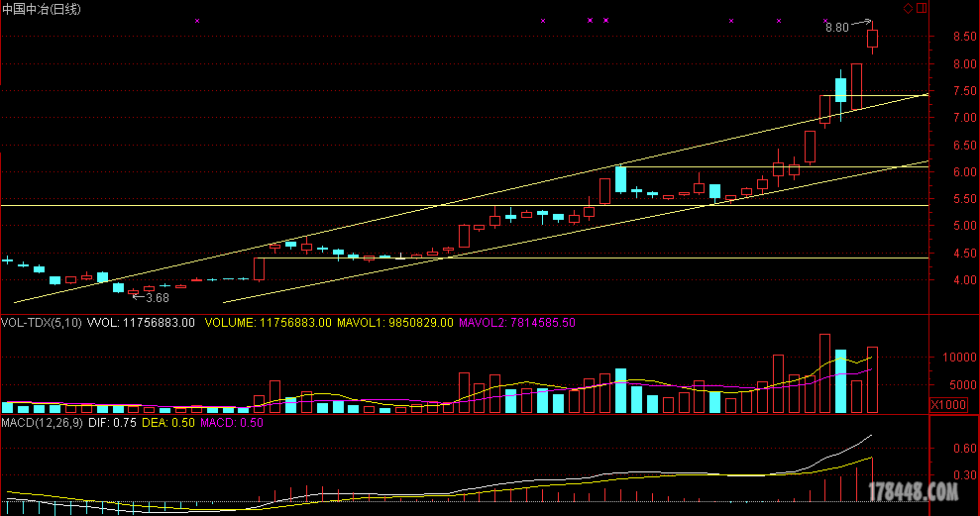
Task: Click the 6.00 price axis label
Action: point(964,171)
